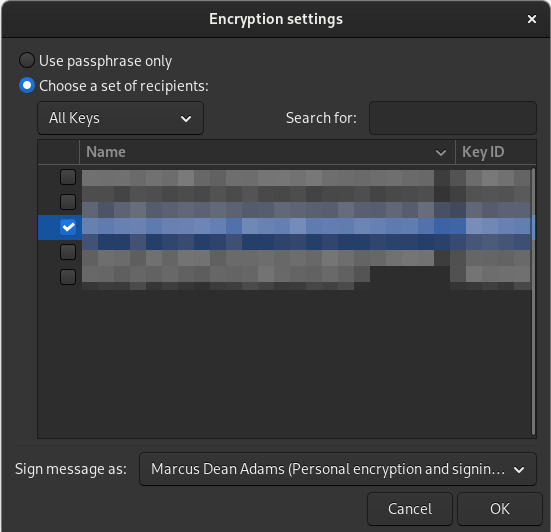Sort the list by Name column
Screen dimensions: 551x532
tap(267, 152)
